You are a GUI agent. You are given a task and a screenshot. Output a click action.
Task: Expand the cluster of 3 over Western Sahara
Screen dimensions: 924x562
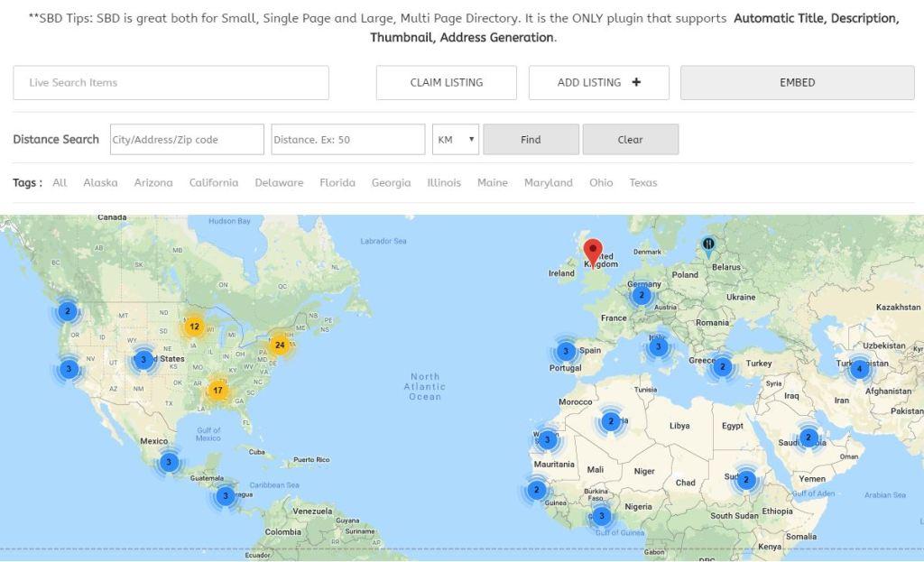coord(548,439)
